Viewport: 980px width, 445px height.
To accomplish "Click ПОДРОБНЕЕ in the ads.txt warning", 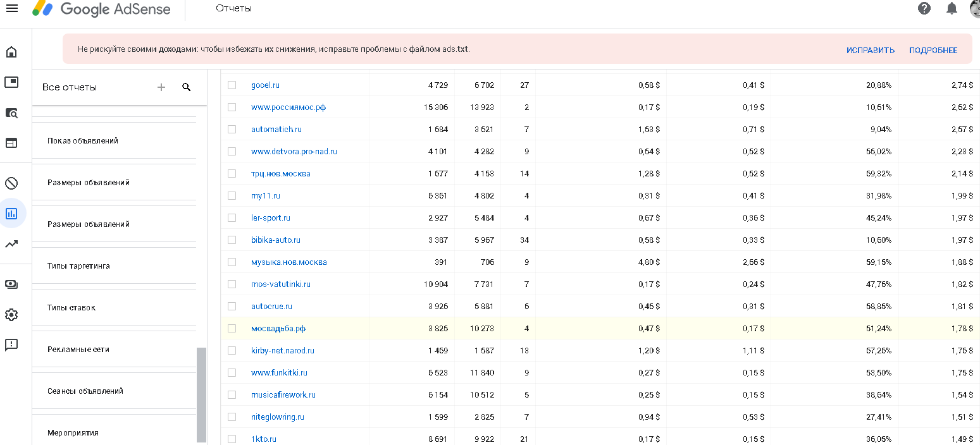I will click(x=933, y=51).
